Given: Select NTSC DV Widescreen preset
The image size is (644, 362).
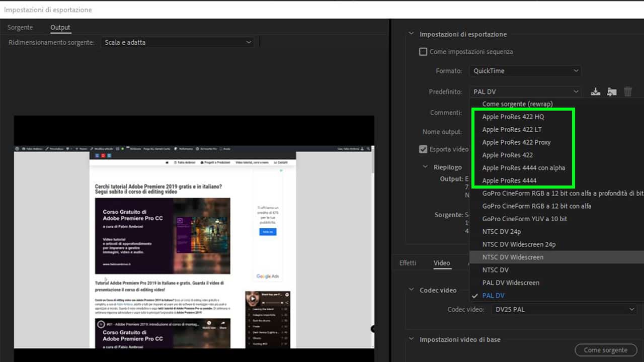Looking at the screenshot, I should tap(513, 257).
